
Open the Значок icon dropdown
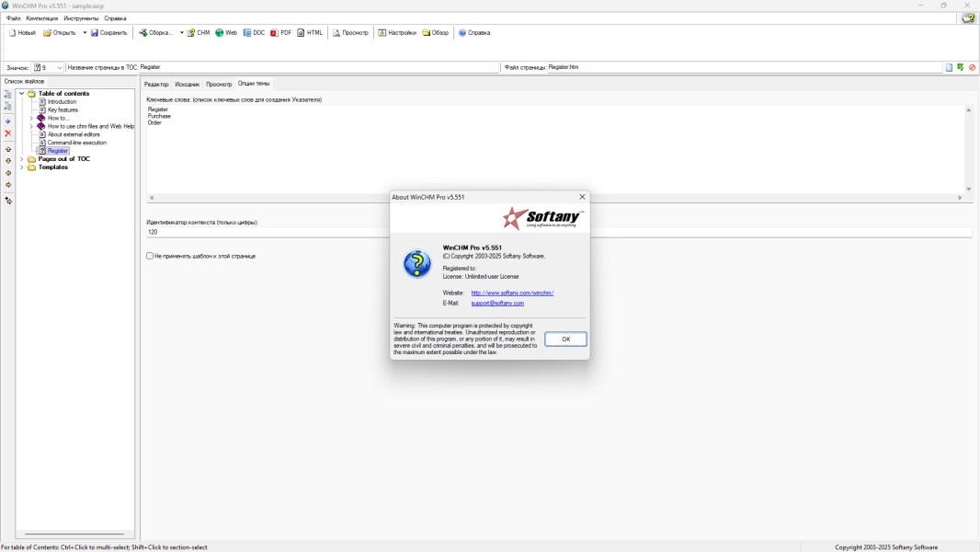[x=59, y=67]
